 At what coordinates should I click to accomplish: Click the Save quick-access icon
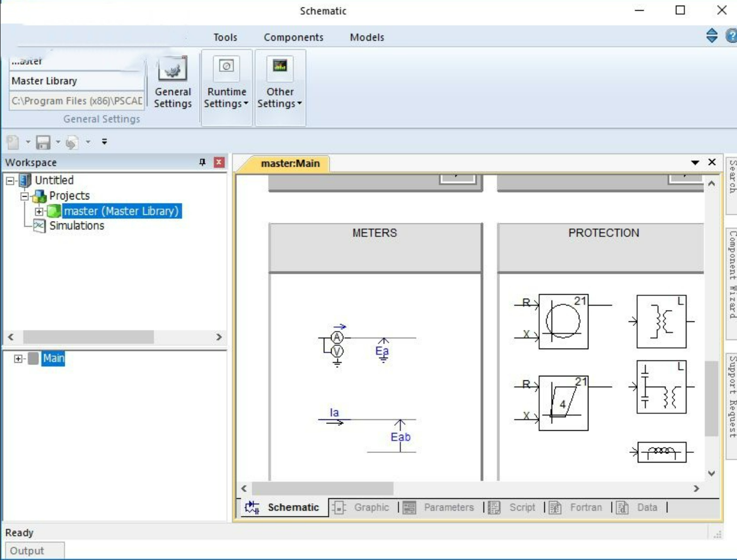(x=43, y=142)
